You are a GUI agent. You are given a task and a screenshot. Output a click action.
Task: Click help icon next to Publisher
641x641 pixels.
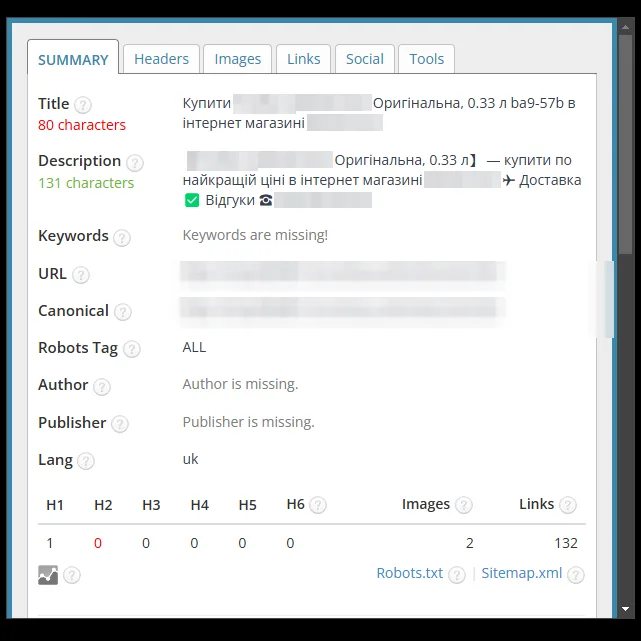pos(120,424)
